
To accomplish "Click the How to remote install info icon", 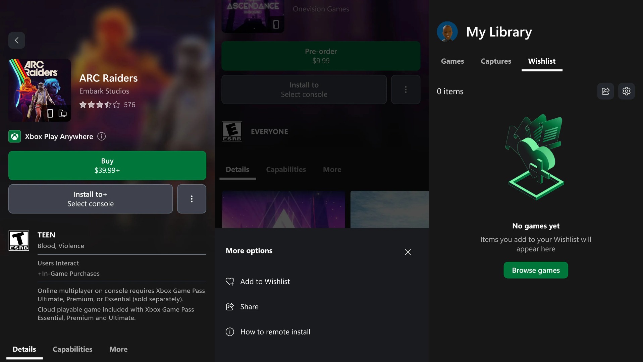I will point(230,332).
